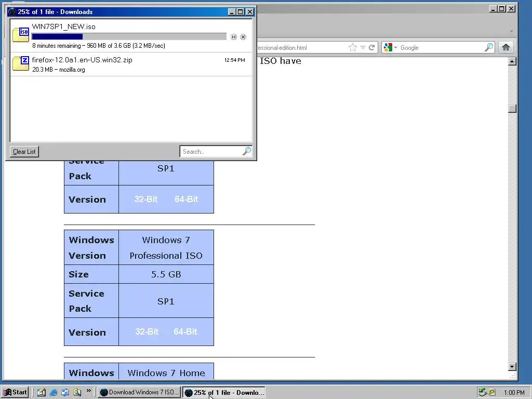Maximize the Downloads window
532x399 pixels.
(241, 12)
